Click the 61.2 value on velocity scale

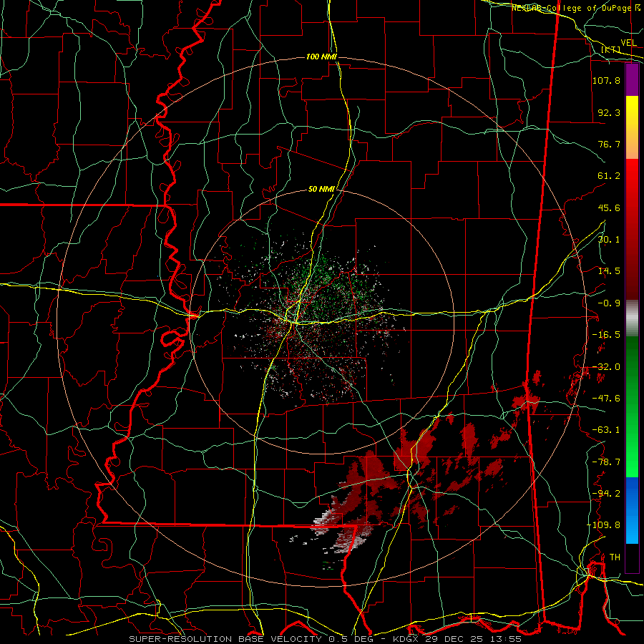tap(609, 176)
